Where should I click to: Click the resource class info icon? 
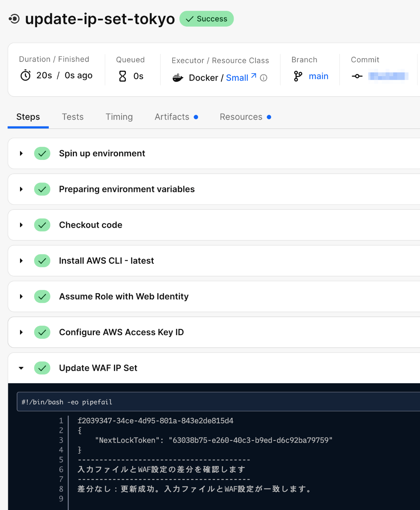click(264, 78)
